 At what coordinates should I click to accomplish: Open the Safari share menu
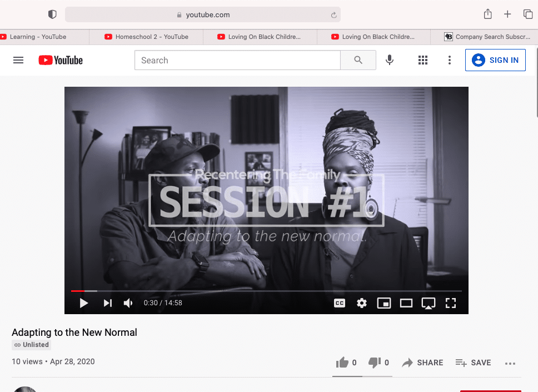[x=487, y=14]
